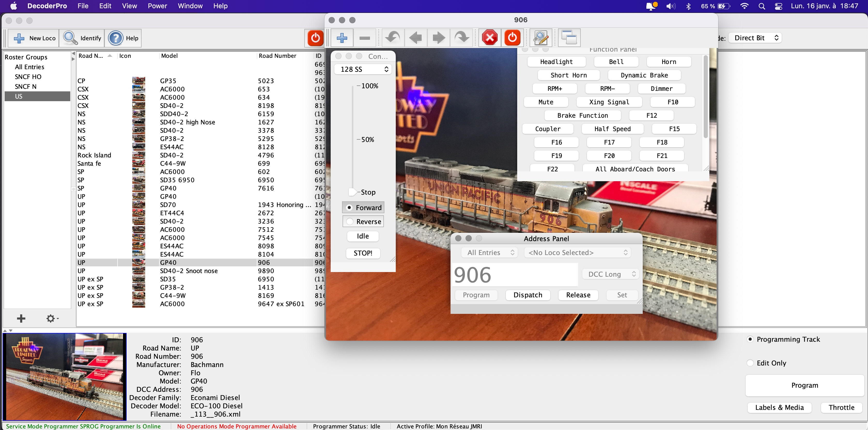868x430 pixels.
Task: Click the Idle button
Action: point(362,236)
